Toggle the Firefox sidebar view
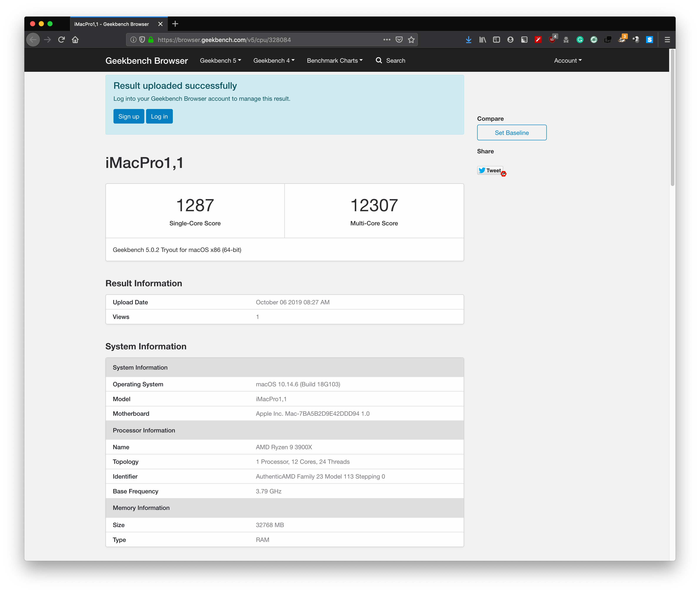The width and height of the screenshot is (700, 593). pos(497,40)
